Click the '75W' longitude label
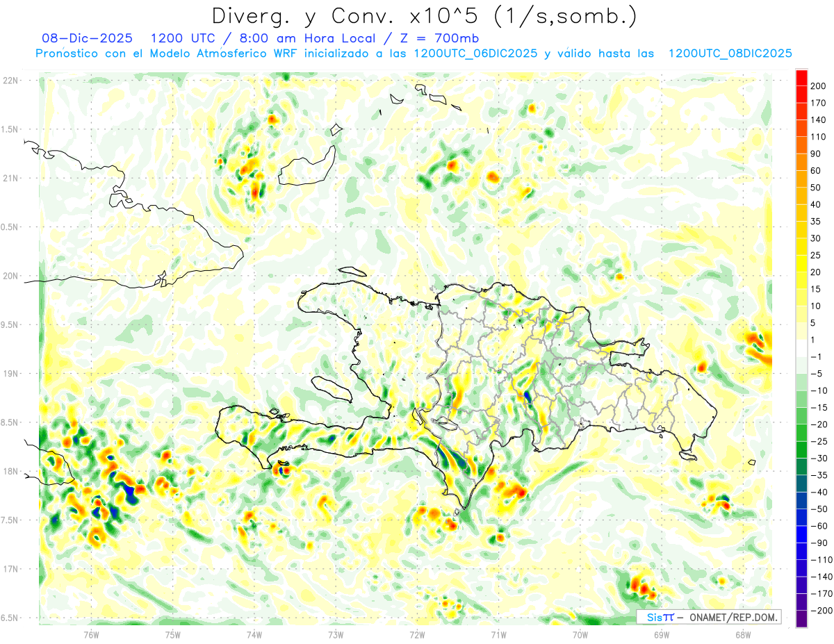Screen dimensions: 834x644 [172, 634]
